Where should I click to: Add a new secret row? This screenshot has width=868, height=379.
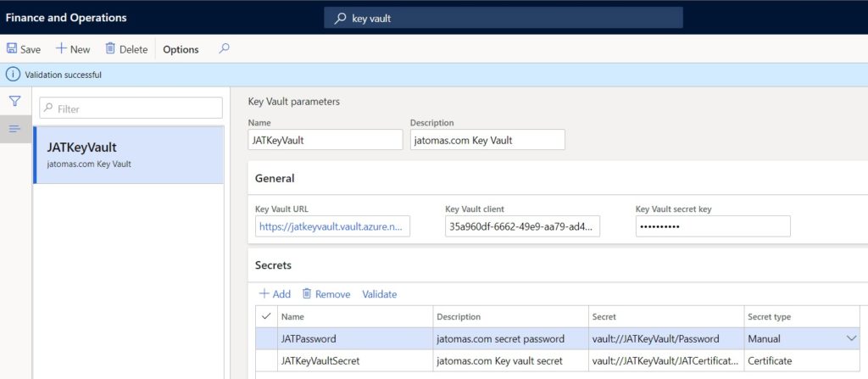275,294
